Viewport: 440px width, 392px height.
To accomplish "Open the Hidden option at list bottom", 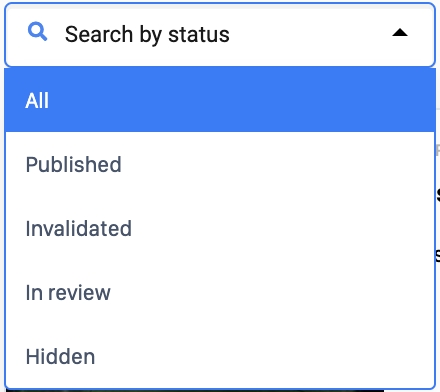I will (220, 356).
